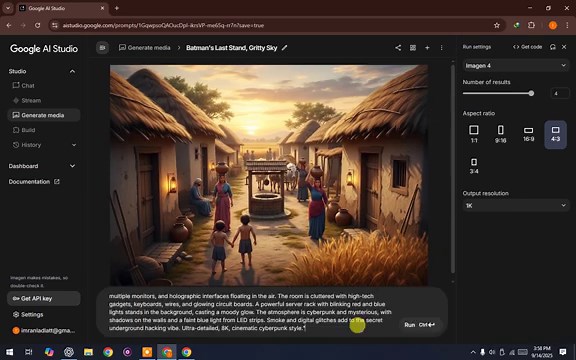Screen dimensions: 576x360
Task: Click inside the prompt text box
Action: tap(250, 312)
